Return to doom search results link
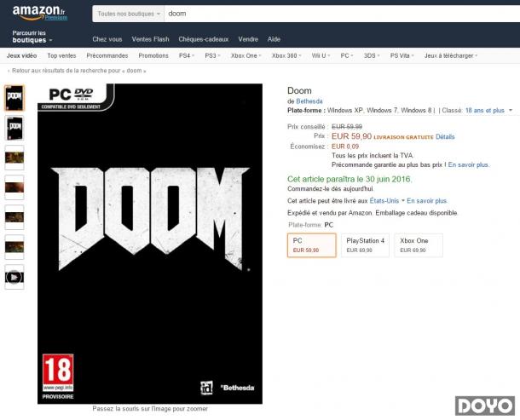The image size is (520, 420). [77, 71]
